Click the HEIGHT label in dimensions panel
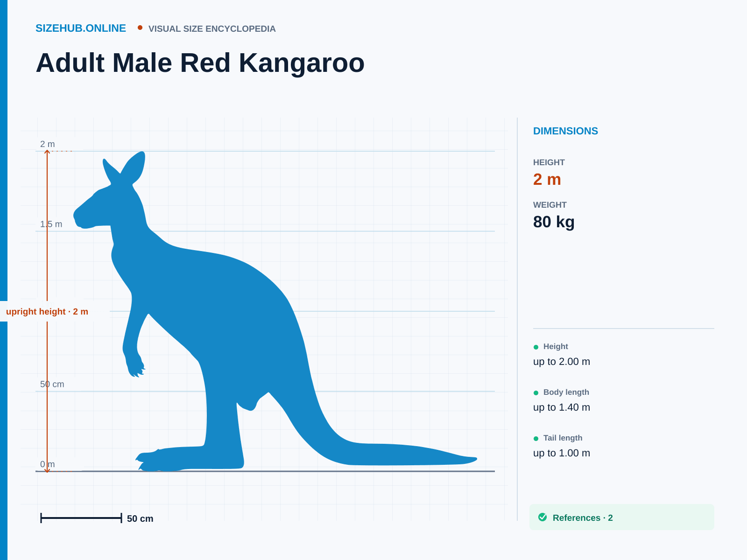 tap(549, 162)
